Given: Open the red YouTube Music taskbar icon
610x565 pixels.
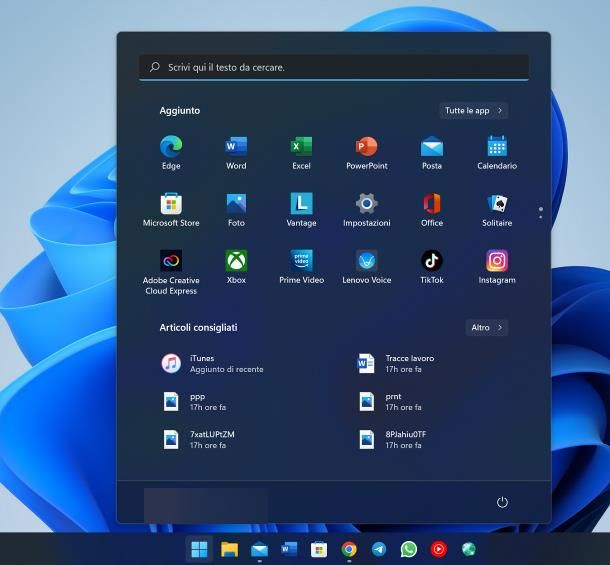Looking at the screenshot, I should (x=438, y=549).
